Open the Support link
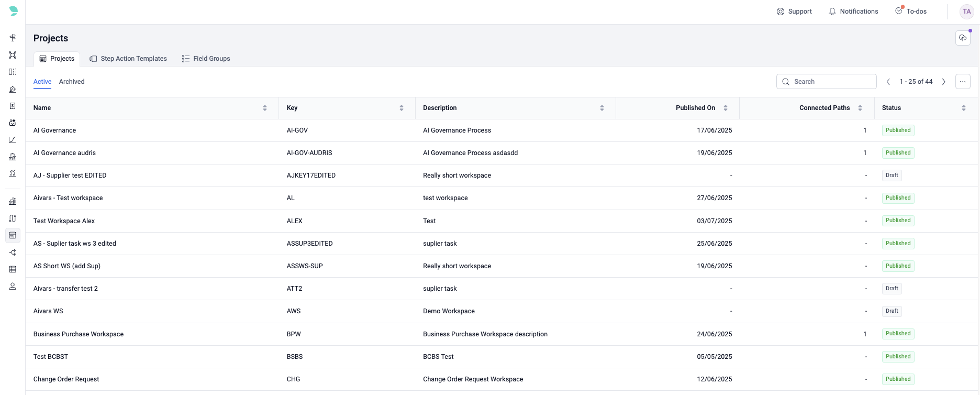The width and height of the screenshot is (980, 395). [x=794, y=12]
